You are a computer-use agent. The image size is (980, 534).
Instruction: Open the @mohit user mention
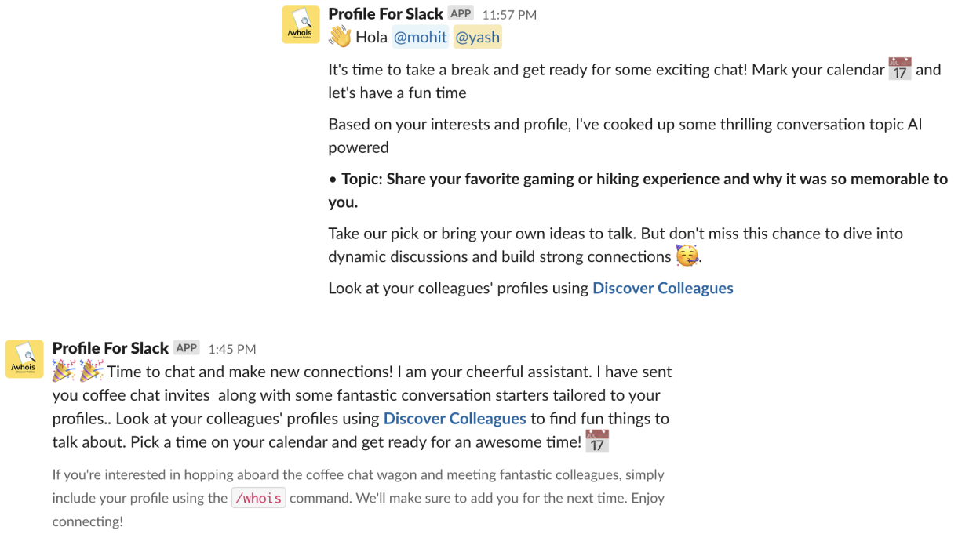tap(420, 37)
